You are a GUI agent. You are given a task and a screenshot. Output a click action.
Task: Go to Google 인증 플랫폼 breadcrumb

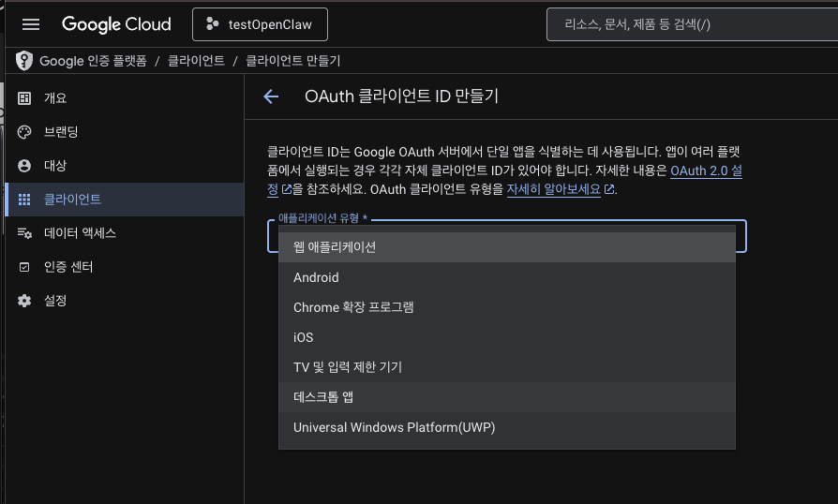93,61
